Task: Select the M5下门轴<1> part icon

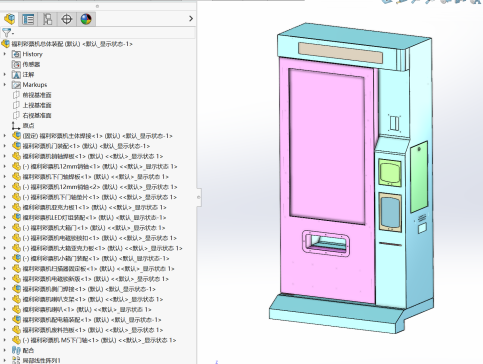Action: tap(16, 340)
